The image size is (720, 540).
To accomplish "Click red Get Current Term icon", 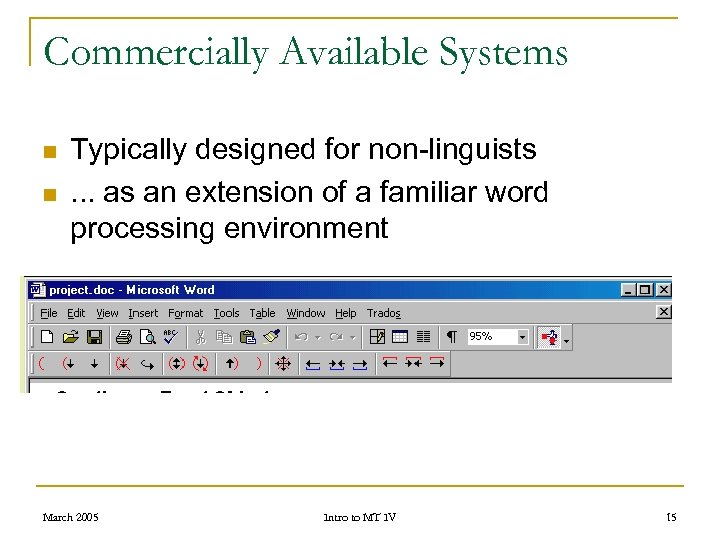I will pyautogui.click(x=413, y=363).
